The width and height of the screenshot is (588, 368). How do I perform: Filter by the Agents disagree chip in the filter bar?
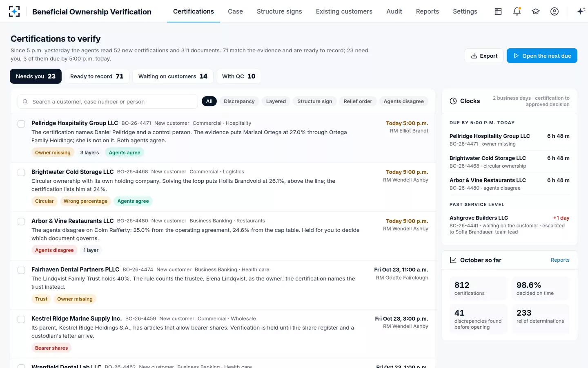click(x=404, y=101)
